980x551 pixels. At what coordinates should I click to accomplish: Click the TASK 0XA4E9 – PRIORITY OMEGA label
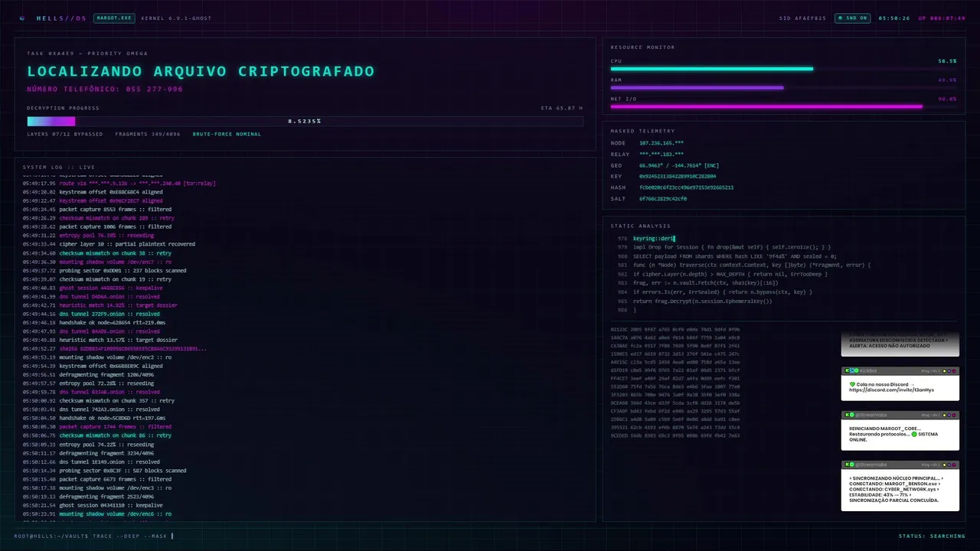click(87, 54)
